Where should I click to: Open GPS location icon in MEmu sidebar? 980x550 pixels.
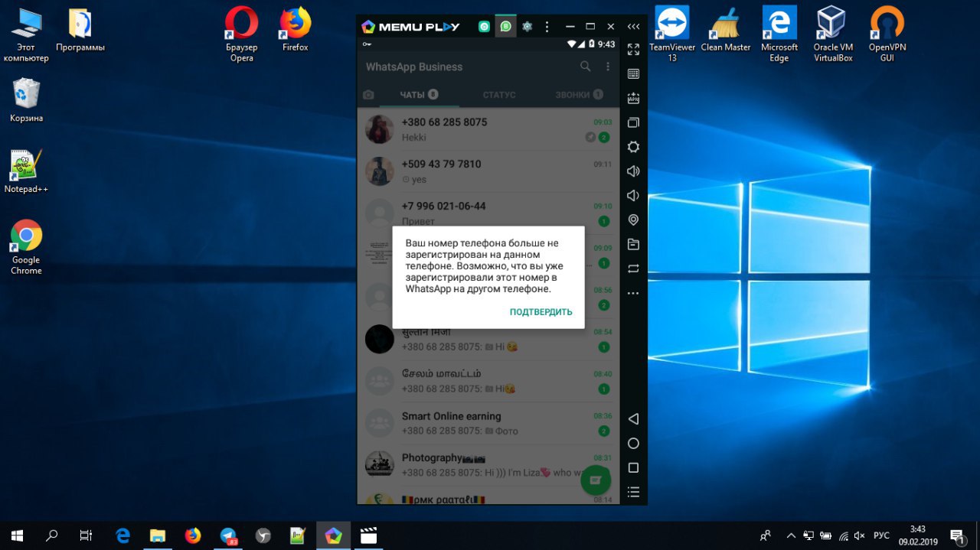point(633,220)
